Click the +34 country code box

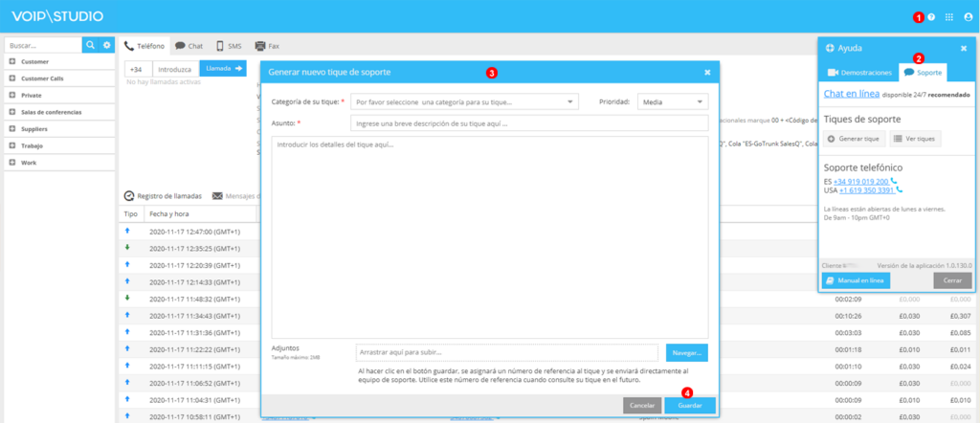[139, 69]
